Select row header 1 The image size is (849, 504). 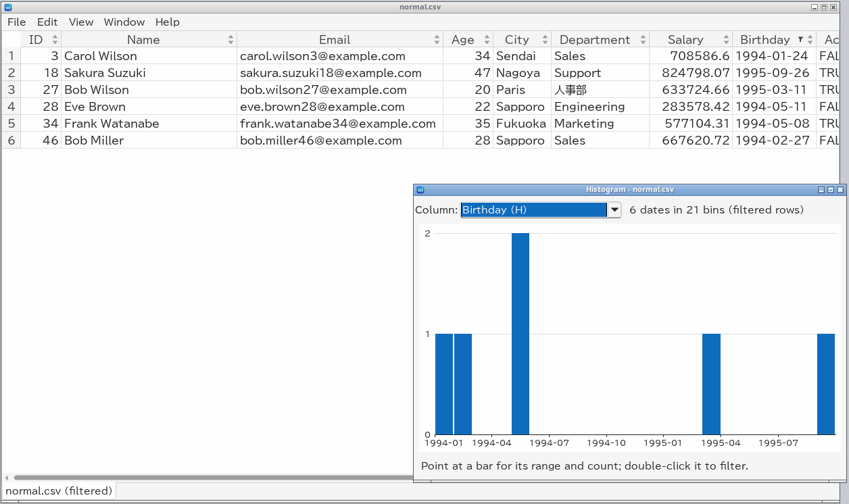pos(11,56)
